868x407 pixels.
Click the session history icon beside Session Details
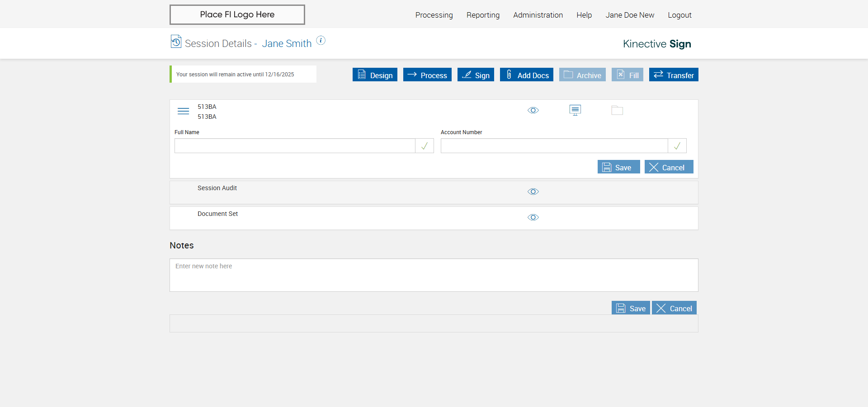176,42
